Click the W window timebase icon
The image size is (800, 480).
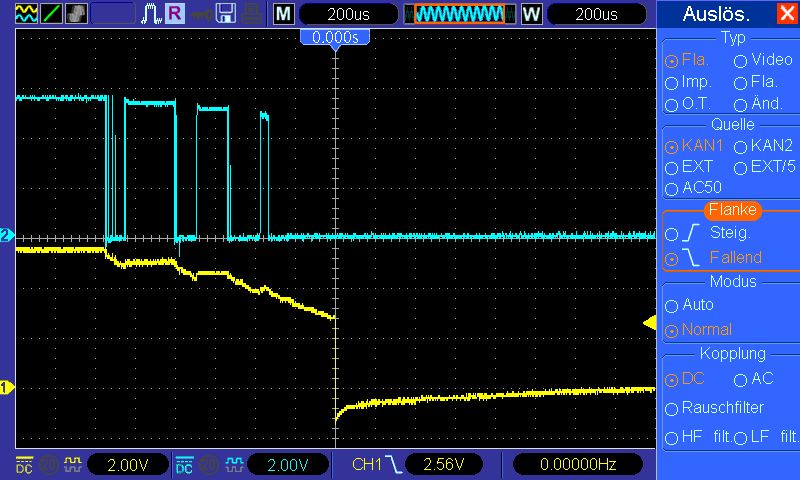click(531, 14)
